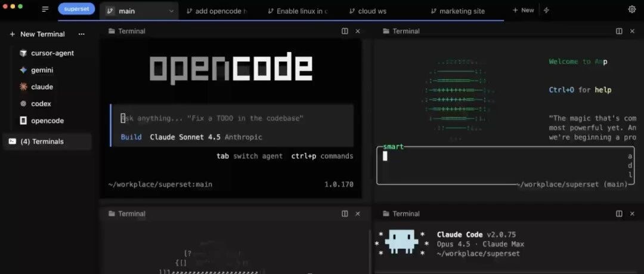Click the opencode version 1.0.170 text
The image size is (644, 274).
pyautogui.click(x=339, y=184)
